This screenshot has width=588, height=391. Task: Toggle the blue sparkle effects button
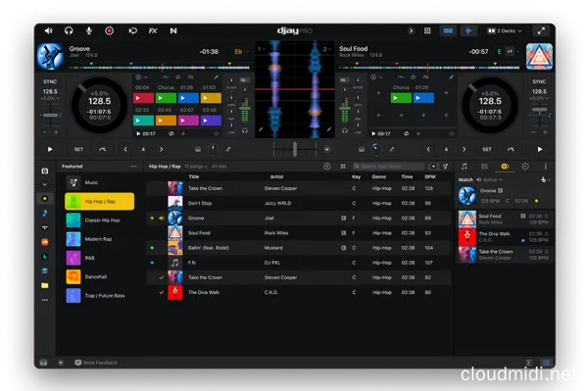coord(468,30)
